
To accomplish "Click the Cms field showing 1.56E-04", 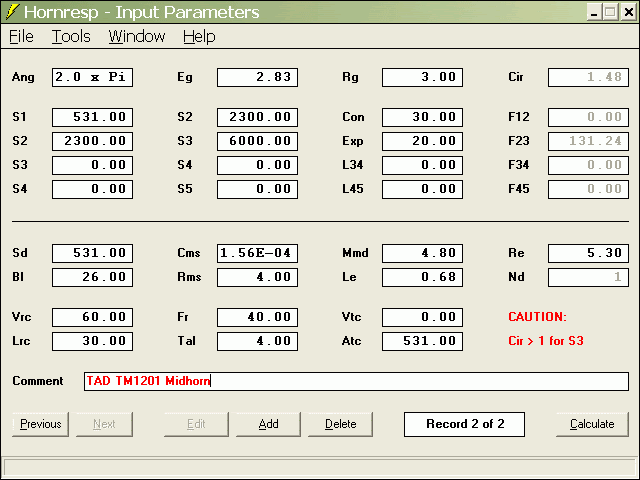I will 257,253.
